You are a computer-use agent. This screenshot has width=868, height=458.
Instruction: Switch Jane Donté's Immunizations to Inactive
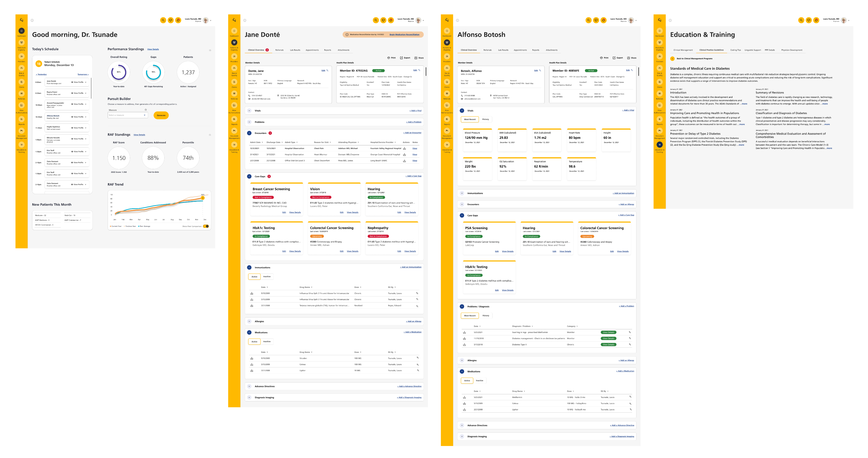(266, 277)
